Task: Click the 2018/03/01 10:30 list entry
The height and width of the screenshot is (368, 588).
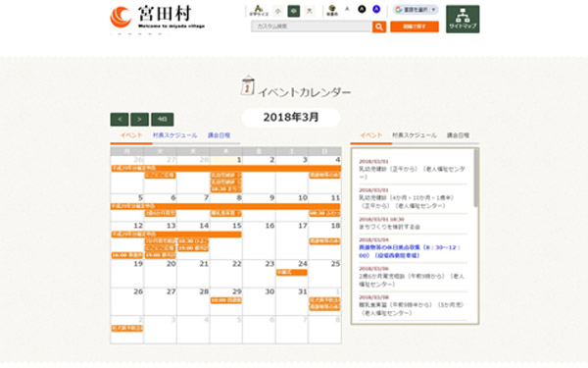Action: click(x=413, y=223)
